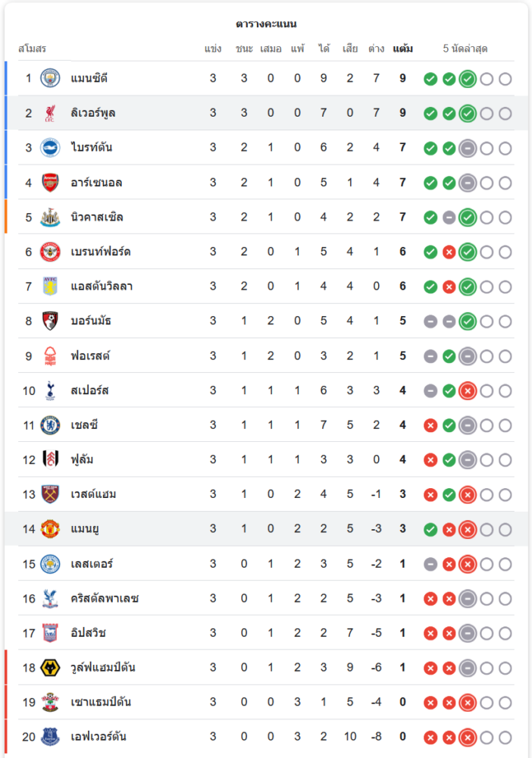Click the Manchester United crest icon

pos(50,529)
